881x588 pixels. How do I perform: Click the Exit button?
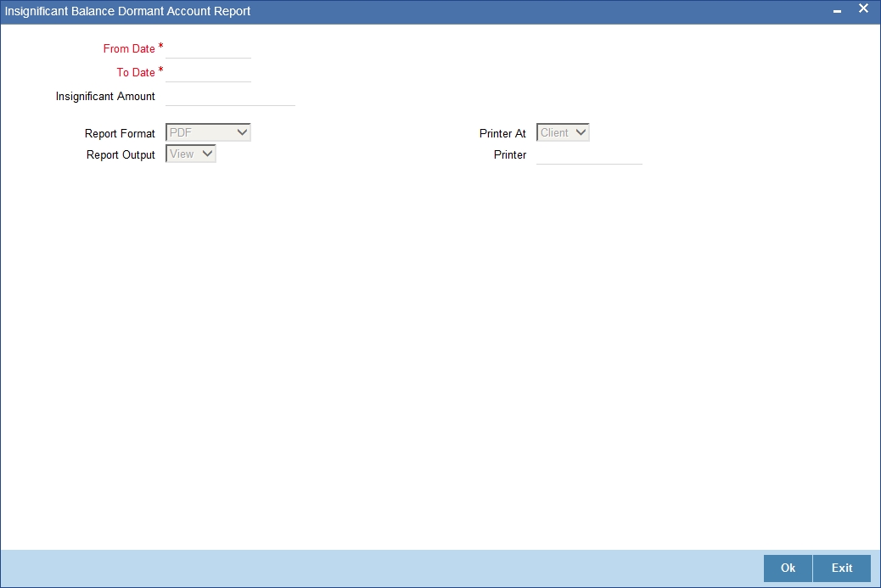point(842,568)
